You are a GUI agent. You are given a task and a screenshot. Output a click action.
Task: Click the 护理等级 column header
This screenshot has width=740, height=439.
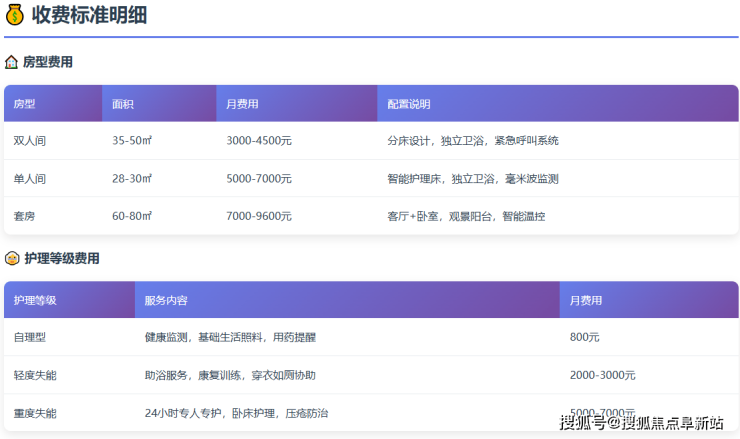35,300
